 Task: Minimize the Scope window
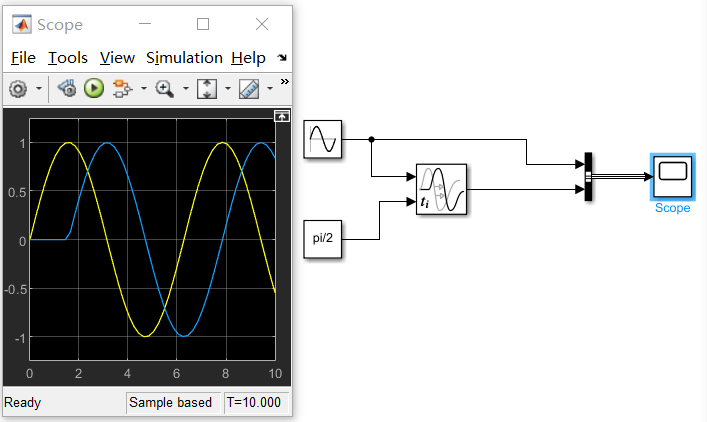pyautogui.click(x=145, y=24)
